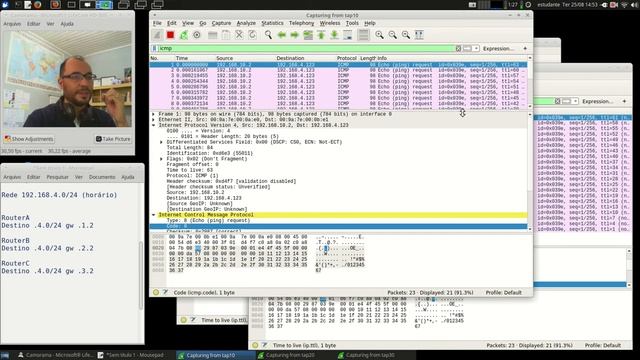Open filter dropdown in background tap20 window

pos(575,101)
